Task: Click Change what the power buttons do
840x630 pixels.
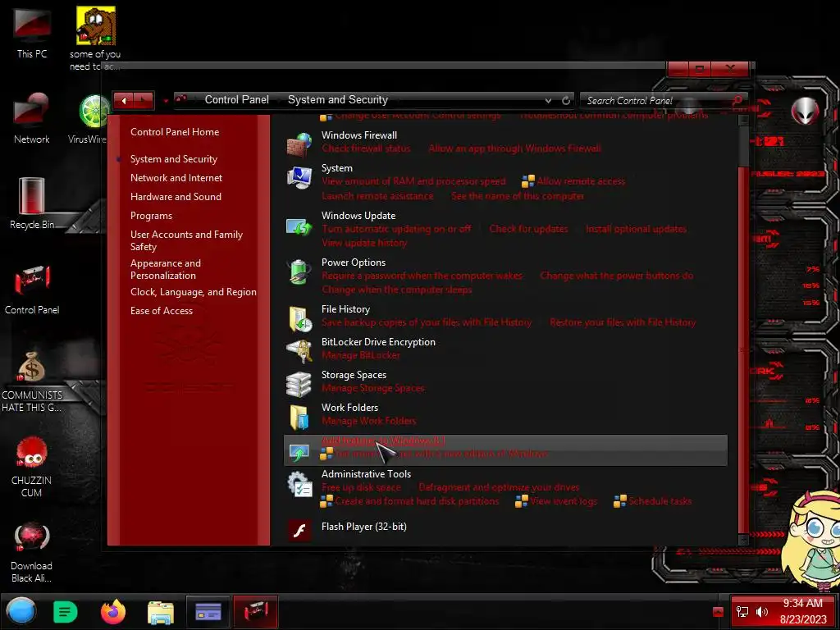Action: (617, 276)
